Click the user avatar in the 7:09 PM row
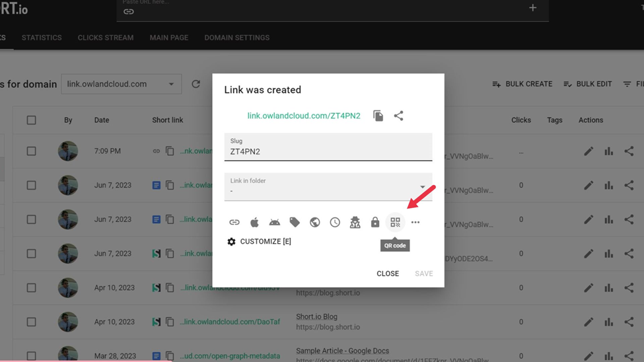 pos(68,151)
